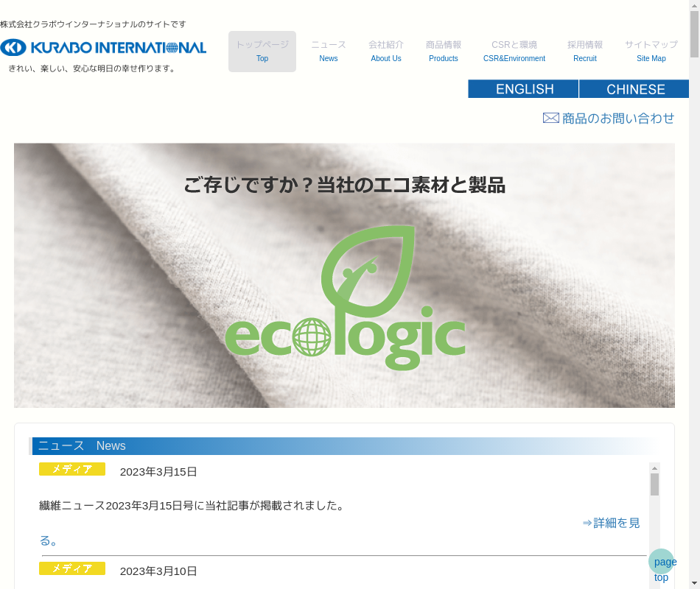Open the Recruit menu item
This screenshot has width=700, height=589.
585,52
